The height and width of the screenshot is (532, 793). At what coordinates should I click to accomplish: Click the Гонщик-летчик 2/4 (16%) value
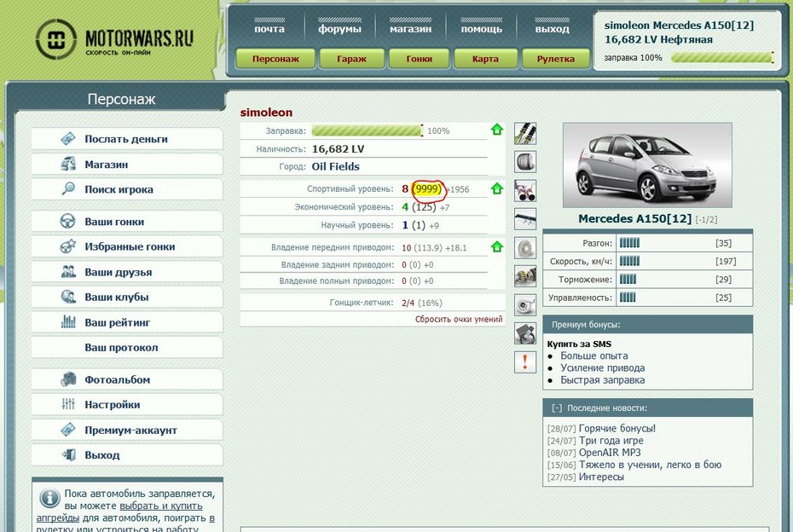coord(422,303)
